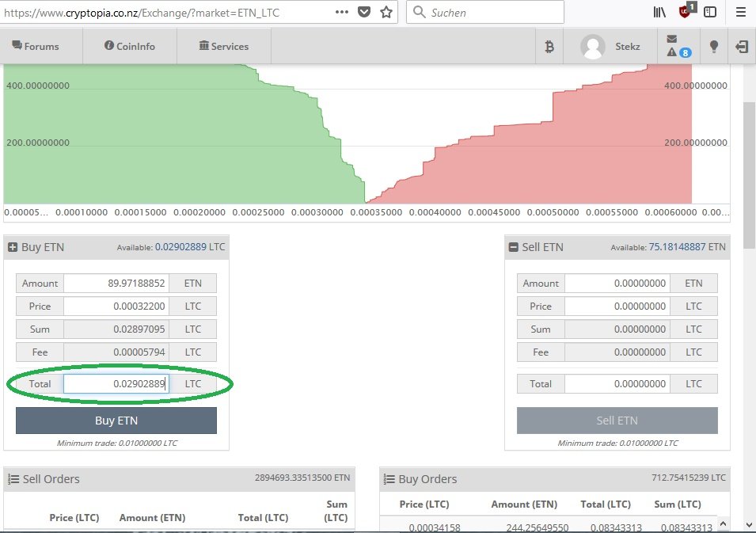Viewport: 756px width, 533px height.
Task: Click the 712.75415239 LTC total text
Action: point(689,478)
